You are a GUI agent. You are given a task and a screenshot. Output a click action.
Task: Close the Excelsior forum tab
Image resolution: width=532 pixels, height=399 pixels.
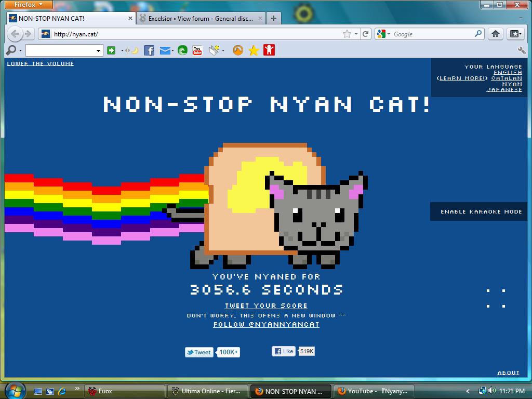[260, 18]
